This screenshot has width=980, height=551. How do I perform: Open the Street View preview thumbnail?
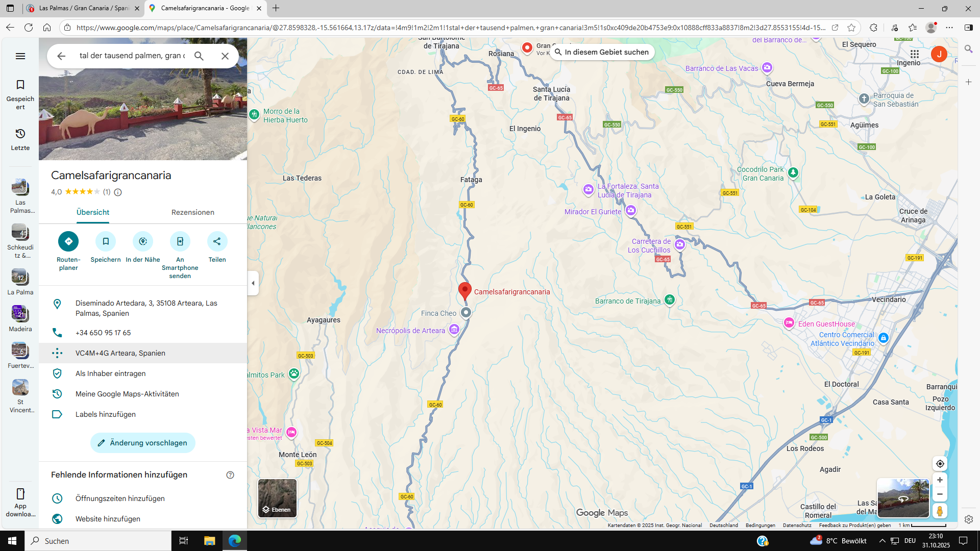(903, 498)
